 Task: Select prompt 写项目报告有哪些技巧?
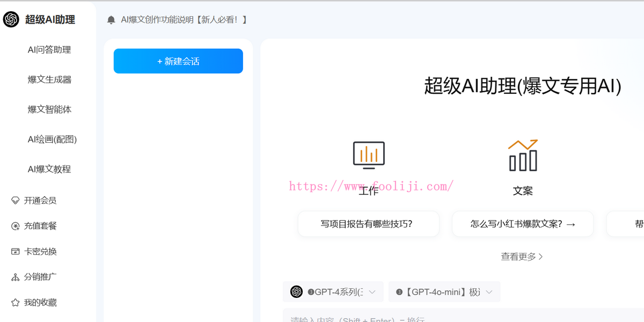tap(368, 224)
